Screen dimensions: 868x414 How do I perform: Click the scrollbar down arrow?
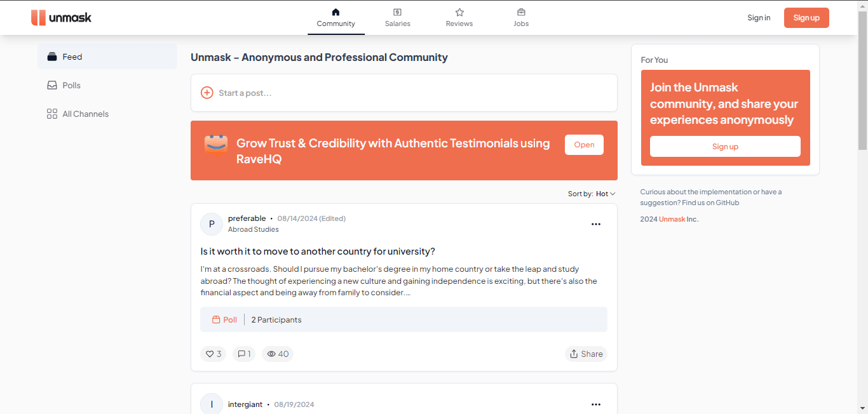click(862, 408)
